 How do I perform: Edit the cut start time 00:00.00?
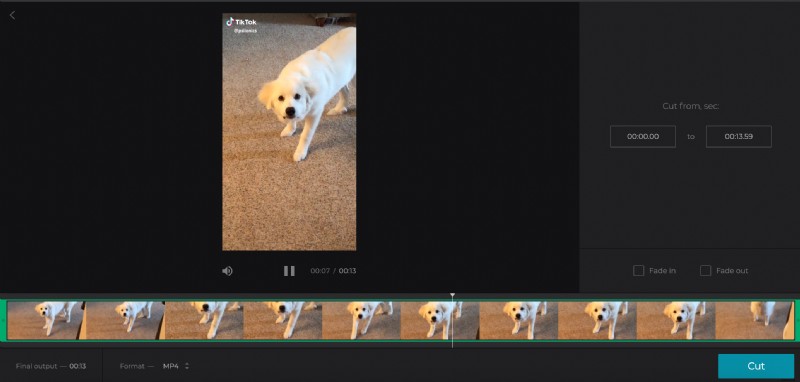coord(643,137)
